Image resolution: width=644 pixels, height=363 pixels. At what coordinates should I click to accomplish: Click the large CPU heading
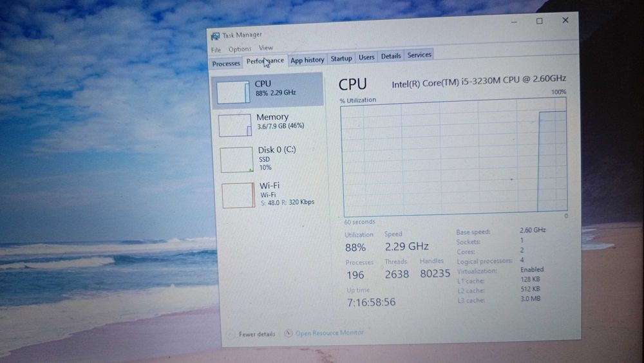pyautogui.click(x=352, y=84)
